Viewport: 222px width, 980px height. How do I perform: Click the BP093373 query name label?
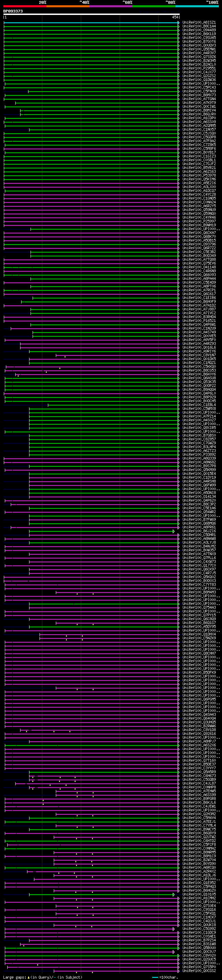(x=13, y=11)
